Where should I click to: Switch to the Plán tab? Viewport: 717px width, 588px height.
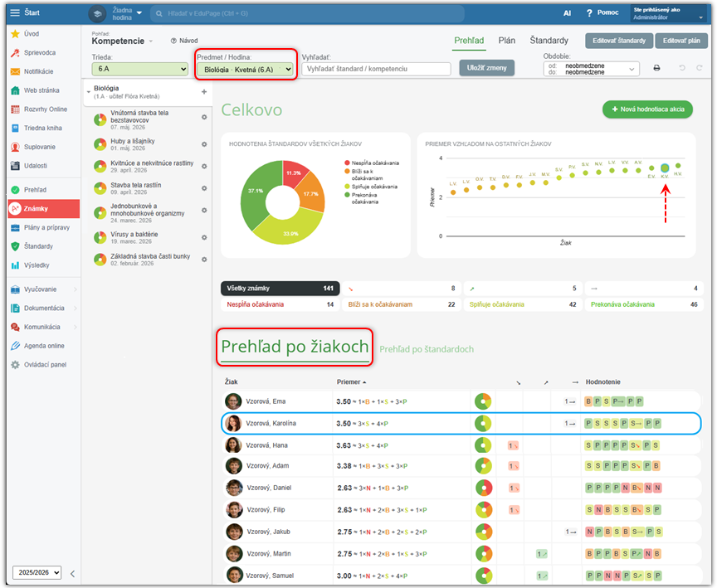click(x=507, y=40)
